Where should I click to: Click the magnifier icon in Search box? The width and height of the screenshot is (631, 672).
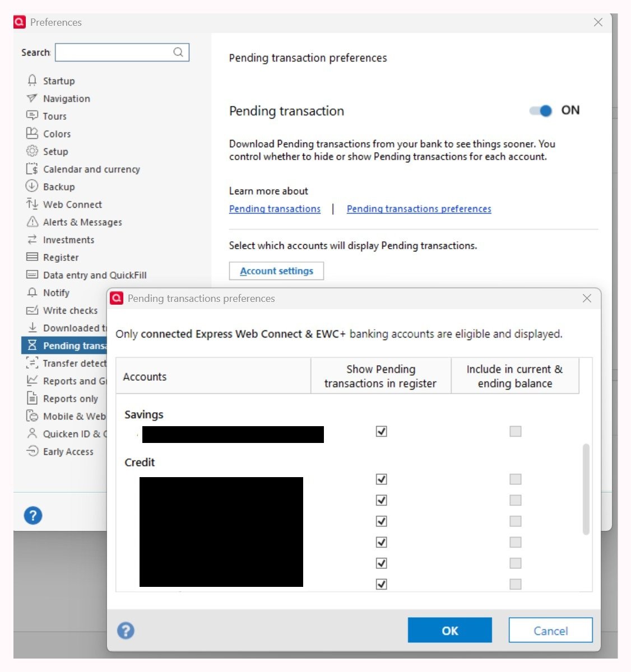point(178,52)
